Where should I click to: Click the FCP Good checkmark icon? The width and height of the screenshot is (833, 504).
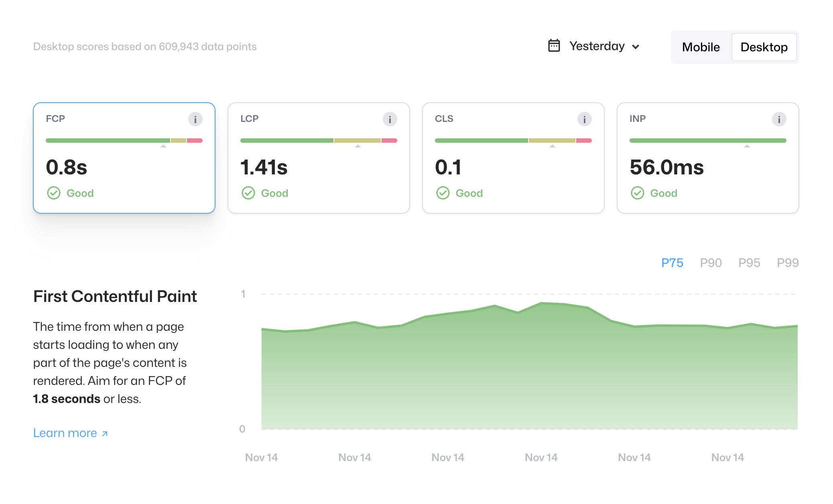click(x=54, y=193)
